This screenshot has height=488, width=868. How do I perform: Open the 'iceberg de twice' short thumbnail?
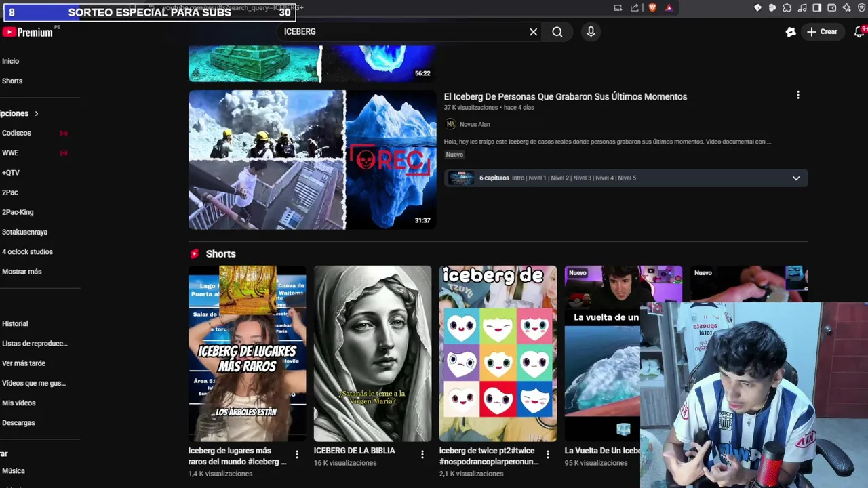coord(498,353)
